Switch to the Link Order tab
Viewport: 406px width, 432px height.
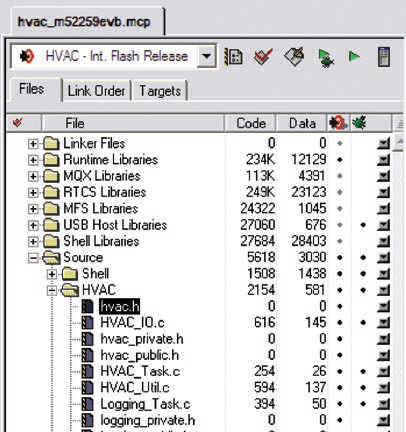(96, 91)
